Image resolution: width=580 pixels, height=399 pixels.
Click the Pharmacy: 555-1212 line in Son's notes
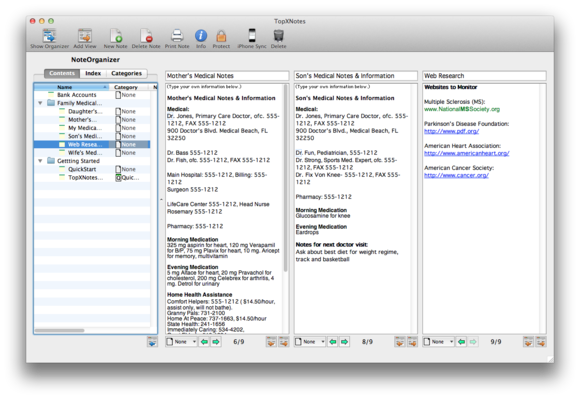(324, 197)
